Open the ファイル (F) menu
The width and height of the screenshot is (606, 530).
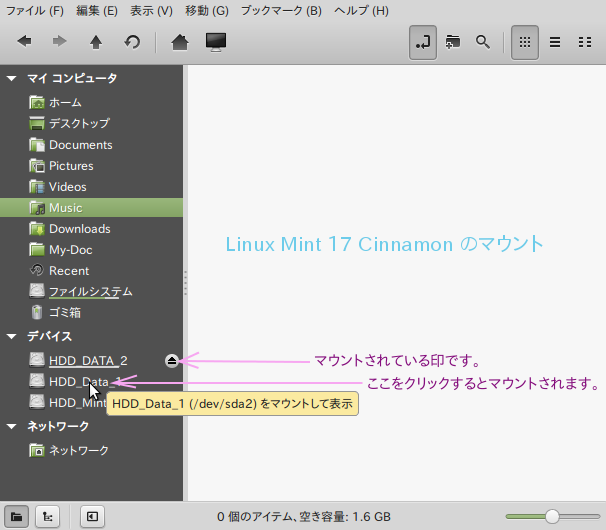pyautogui.click(x=35, y=10)
